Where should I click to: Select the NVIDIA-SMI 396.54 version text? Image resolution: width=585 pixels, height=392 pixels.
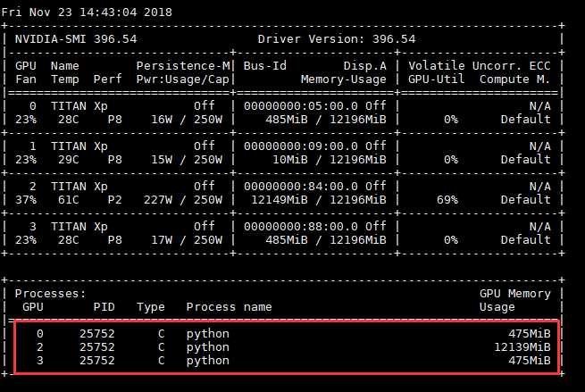[76, 39]
